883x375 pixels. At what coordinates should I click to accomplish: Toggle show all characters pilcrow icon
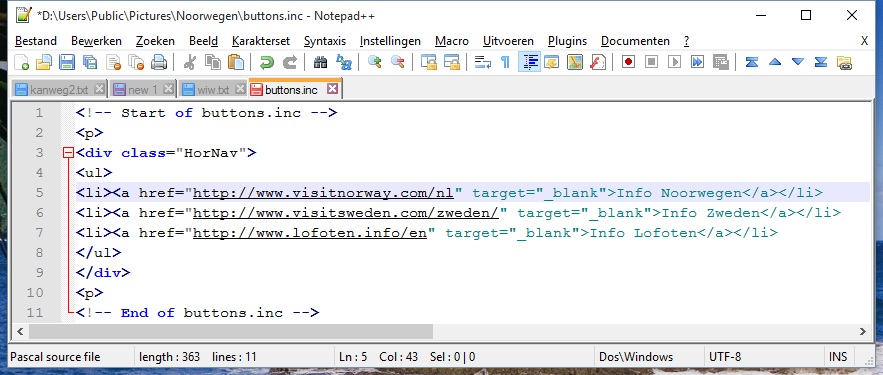[x=505, y=61]
